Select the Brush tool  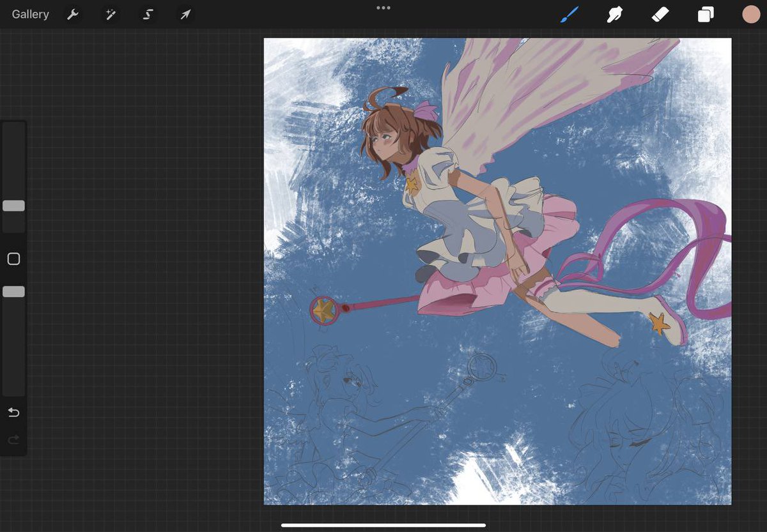click(x=569, y=14)
